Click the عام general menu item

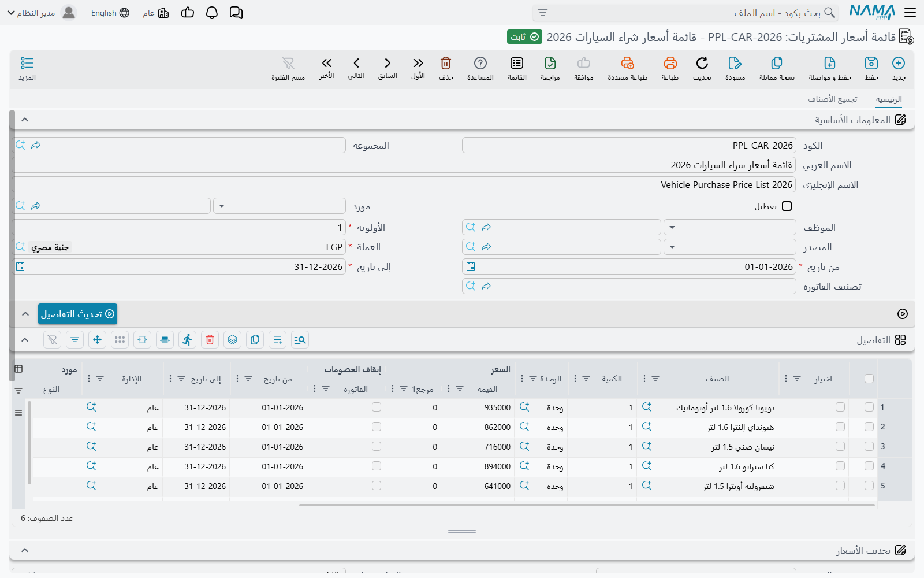click(x=156, y=13)
